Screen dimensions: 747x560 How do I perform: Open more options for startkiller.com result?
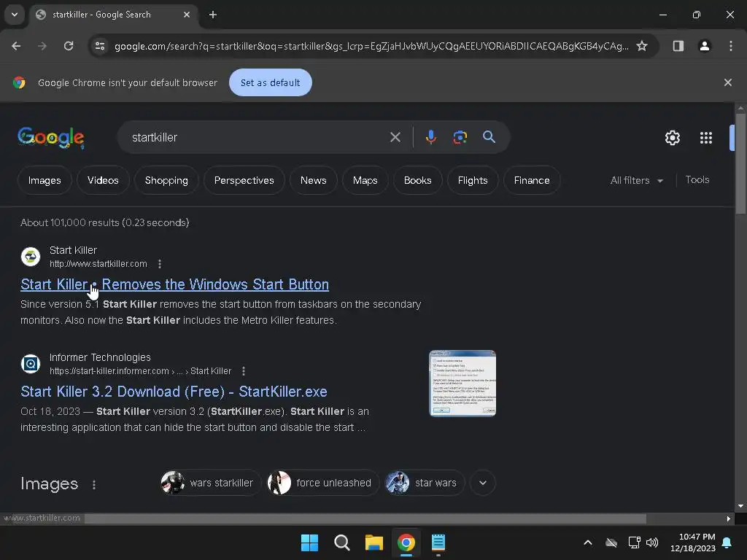[160, 264]
